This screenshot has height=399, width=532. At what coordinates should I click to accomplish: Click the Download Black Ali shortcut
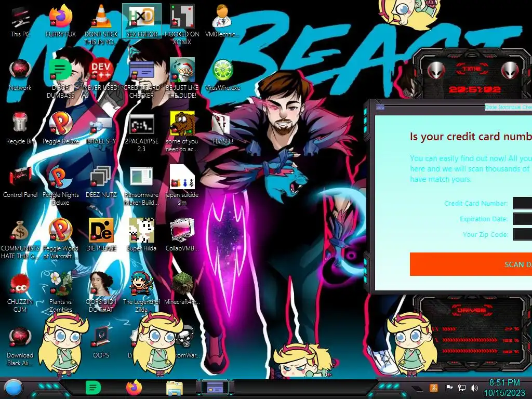pos(20,346)
